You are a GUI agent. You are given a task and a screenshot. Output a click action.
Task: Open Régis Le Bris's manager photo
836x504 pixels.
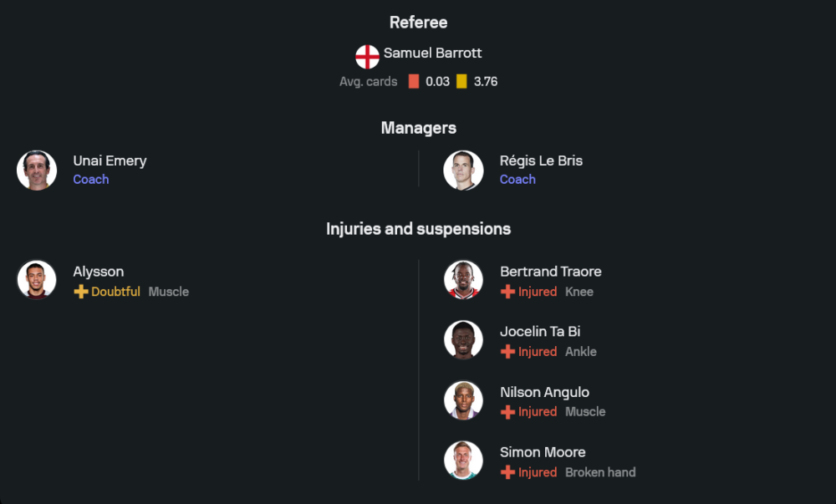click(x=463, y=171)
